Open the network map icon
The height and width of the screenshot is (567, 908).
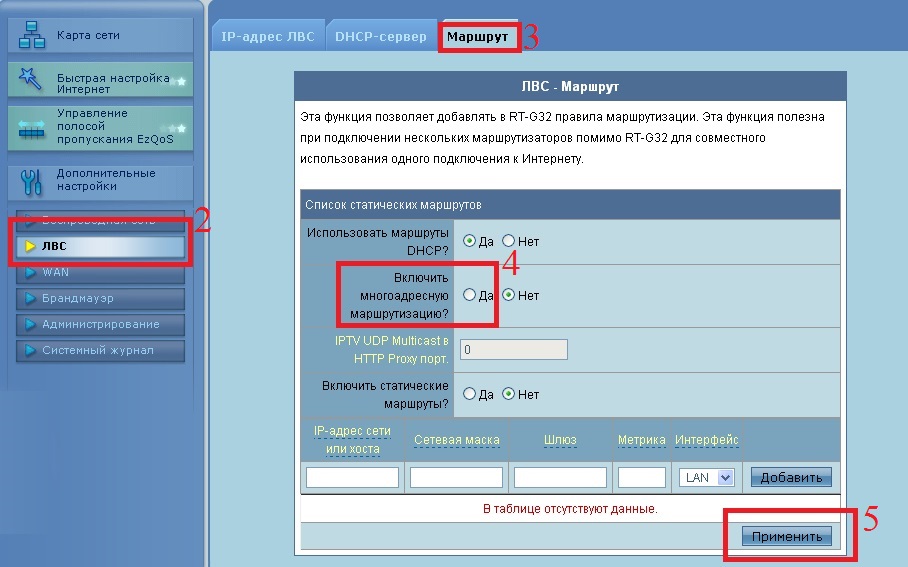click(32, 35)
